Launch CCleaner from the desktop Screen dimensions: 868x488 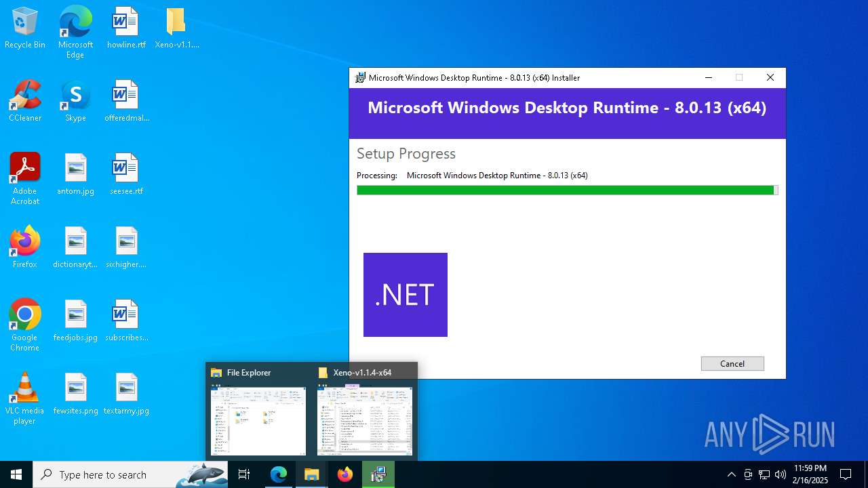(25, 102)
